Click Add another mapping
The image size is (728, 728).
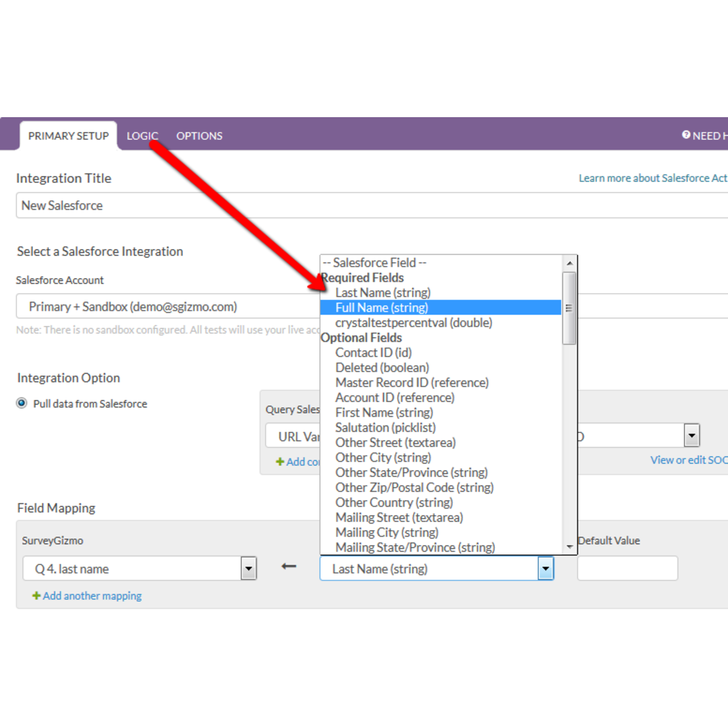pos(92,595)
